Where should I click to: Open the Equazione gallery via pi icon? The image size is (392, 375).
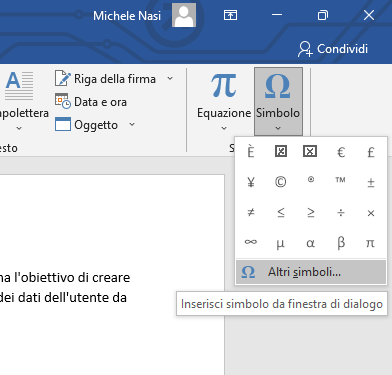tap(224, 86)
